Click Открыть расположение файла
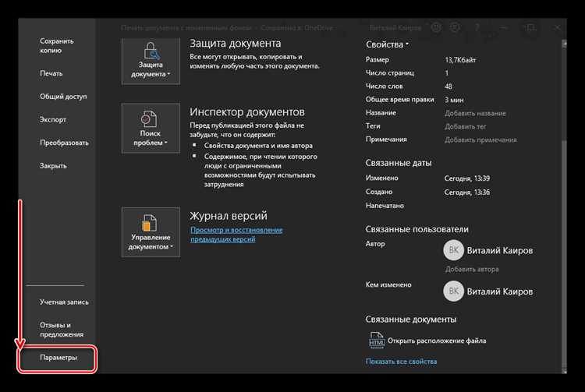Image resolution: width=585 pixels, height=392 pixels. 437,341
